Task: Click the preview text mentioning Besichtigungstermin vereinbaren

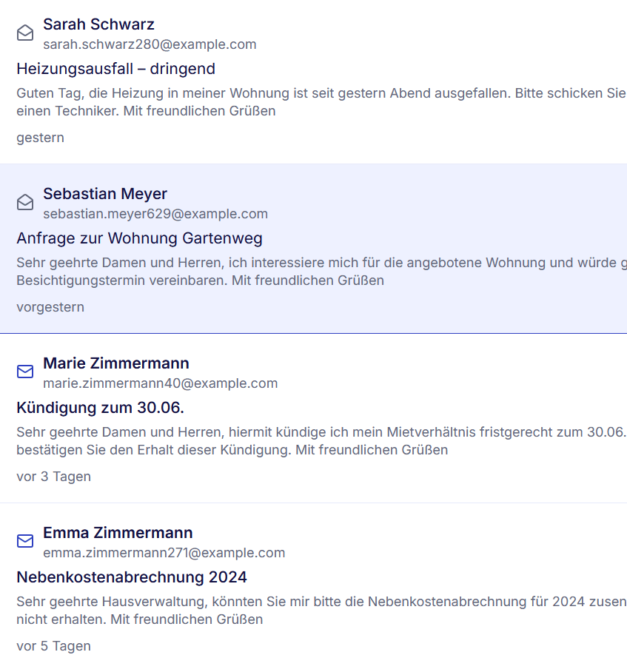Action: pyautogui.click(x=321, y=272)
